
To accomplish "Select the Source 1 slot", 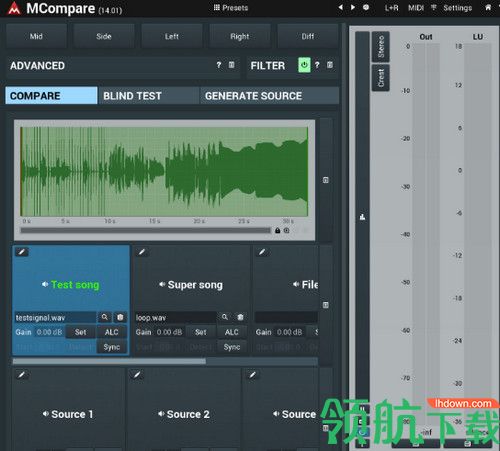I will tap(68, 414).
